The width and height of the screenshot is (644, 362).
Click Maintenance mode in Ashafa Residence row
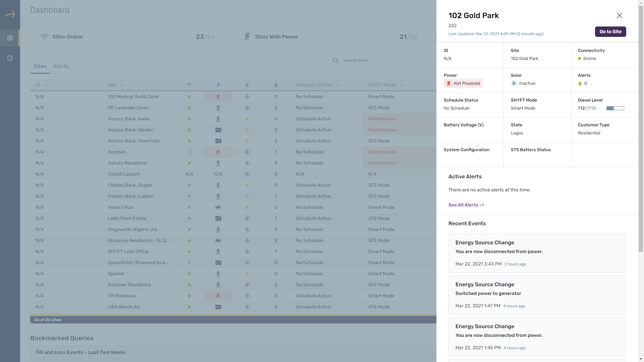click(x=382, y=163)
